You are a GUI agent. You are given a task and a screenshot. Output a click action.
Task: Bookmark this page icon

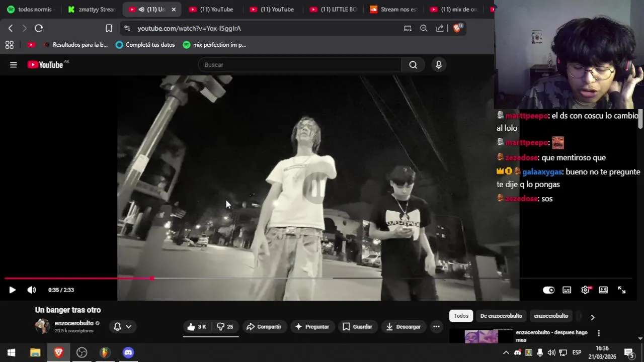pyautogui.click(x=109, y=29)
